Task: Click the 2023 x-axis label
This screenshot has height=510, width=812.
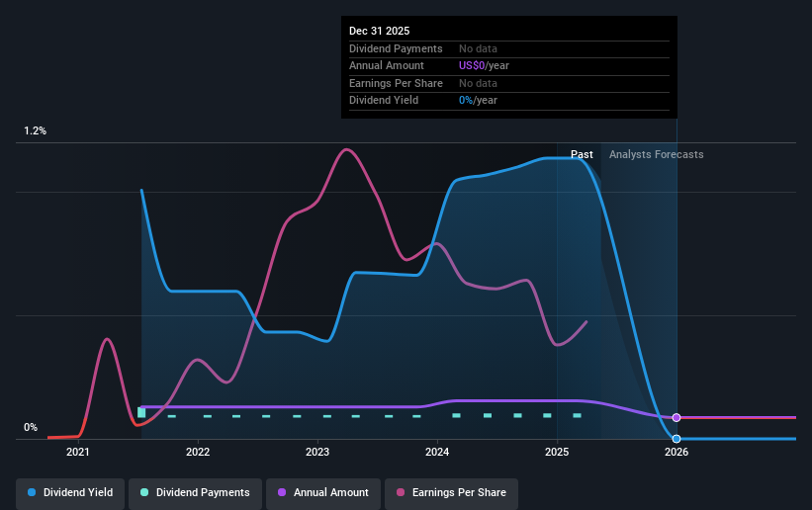Action: pos(317,452)
